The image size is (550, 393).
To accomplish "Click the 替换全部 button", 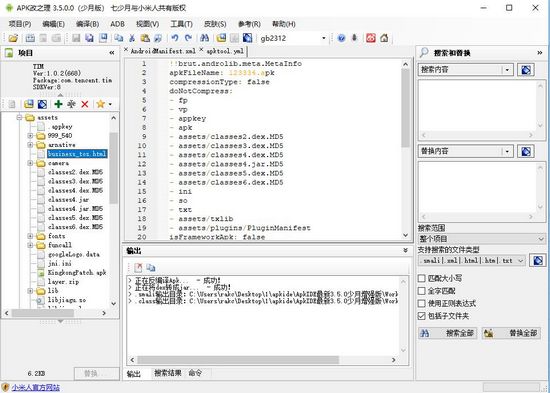I will (x=511, y=333).
